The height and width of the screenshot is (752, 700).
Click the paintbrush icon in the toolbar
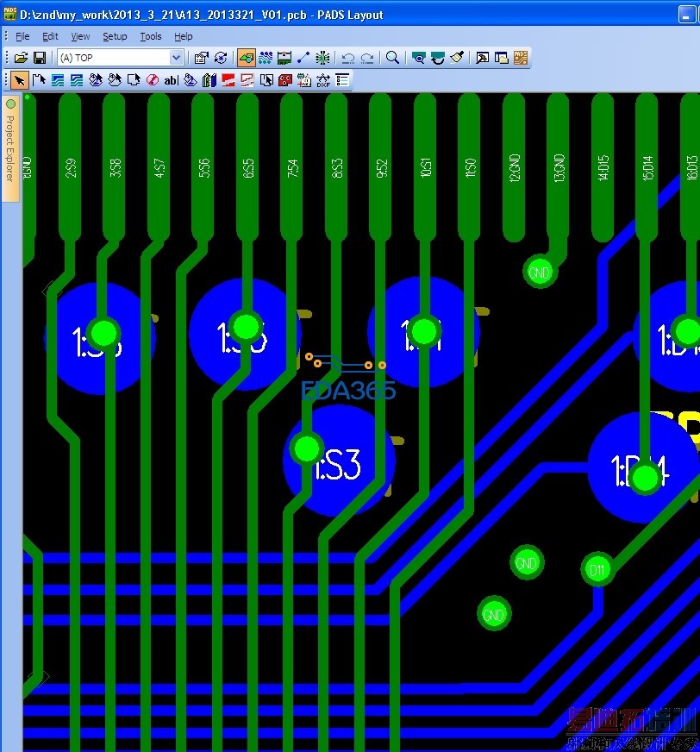click(x=456, y=58)
